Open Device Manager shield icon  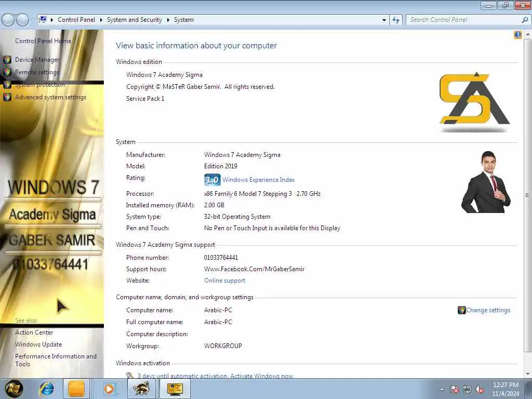click(x=7, y=60)
